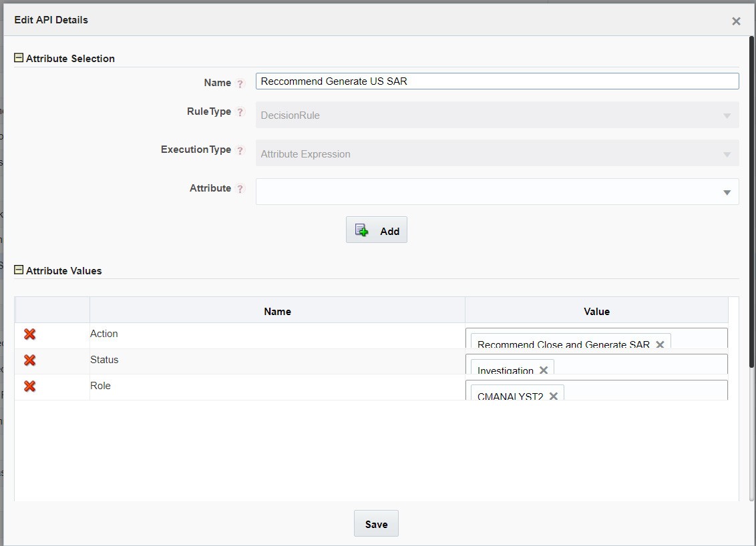Click the Value column header
This screenshot has height=546, width=756.
596,311
